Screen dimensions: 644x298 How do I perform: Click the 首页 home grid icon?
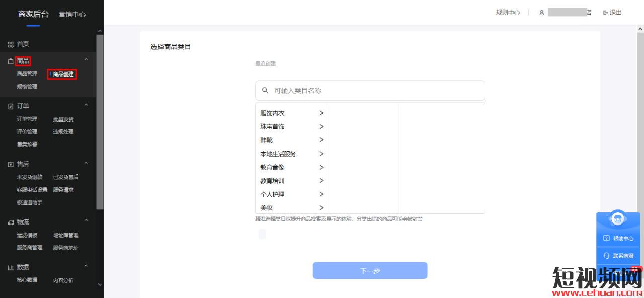(x=11, y=44)
